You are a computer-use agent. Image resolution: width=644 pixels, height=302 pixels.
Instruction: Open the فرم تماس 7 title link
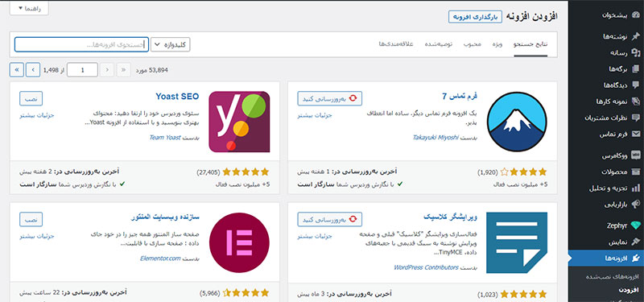point(460,97)
